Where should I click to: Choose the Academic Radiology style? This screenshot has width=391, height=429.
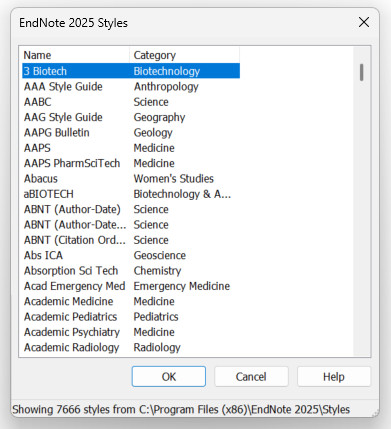[x=131, y=347]
